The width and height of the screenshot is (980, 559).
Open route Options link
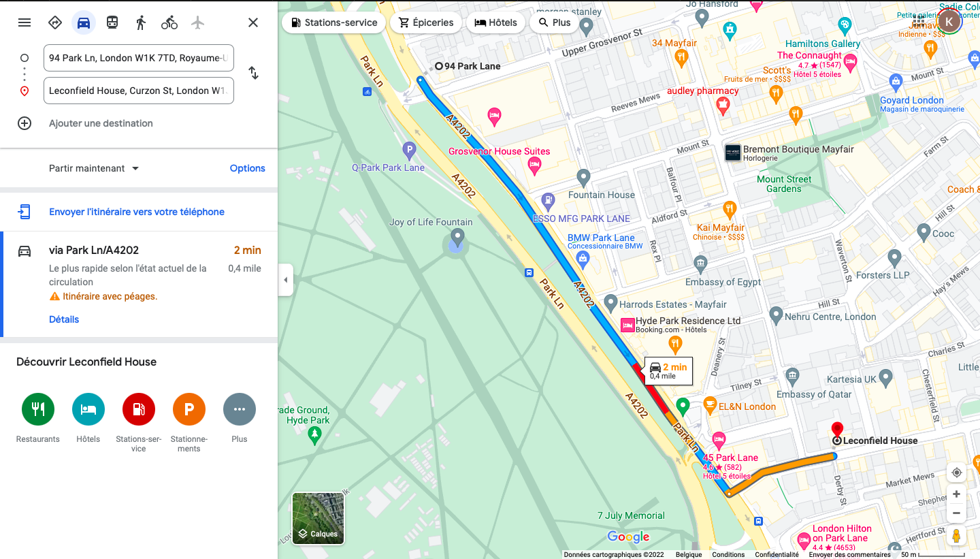click(247, 168)
